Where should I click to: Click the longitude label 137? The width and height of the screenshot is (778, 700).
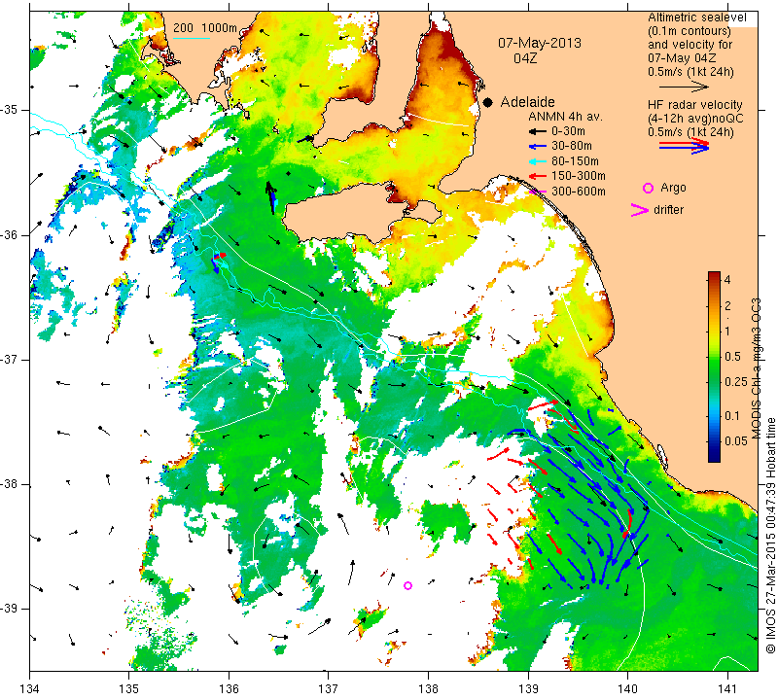tap(328, 689)
